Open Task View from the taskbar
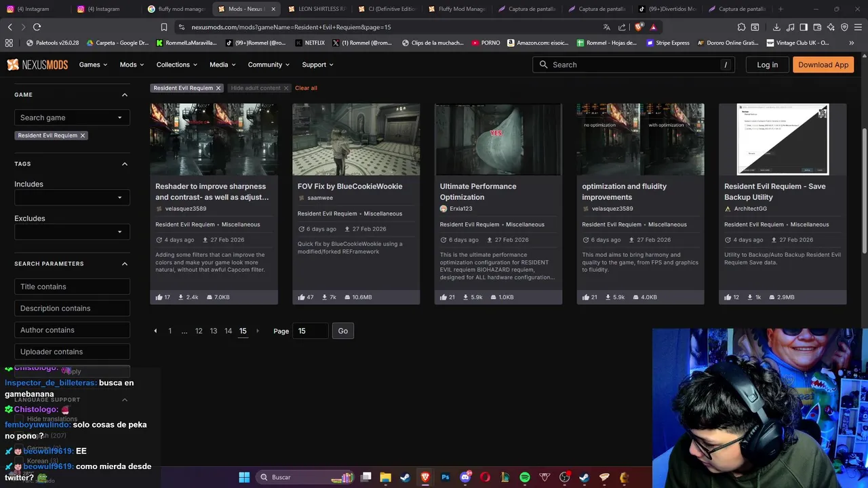Image resolution: width=868 pixels, height=488 pixels. point(366,477)
